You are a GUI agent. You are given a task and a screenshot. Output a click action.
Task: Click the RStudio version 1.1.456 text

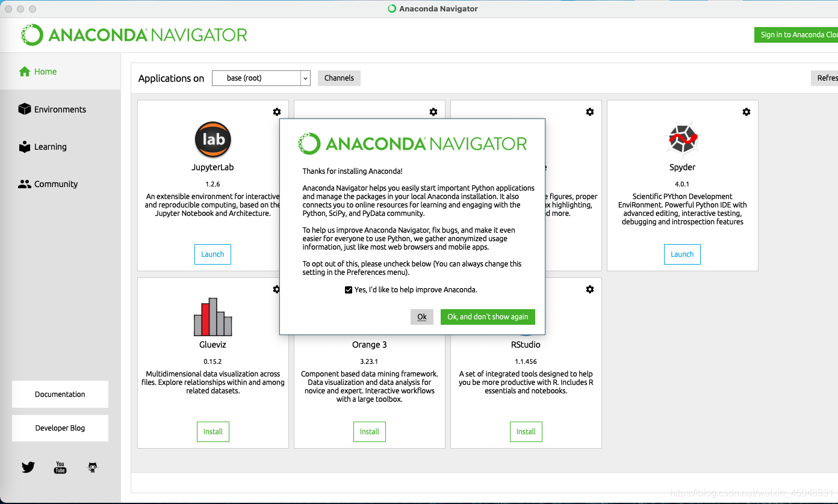[x=526, y=361]
